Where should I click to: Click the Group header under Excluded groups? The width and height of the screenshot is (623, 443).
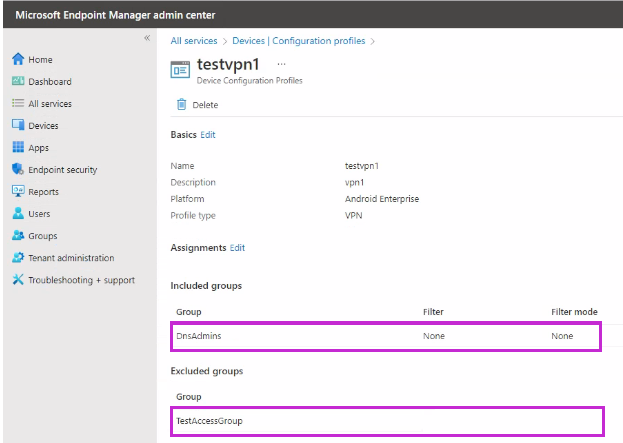point(189,397)
